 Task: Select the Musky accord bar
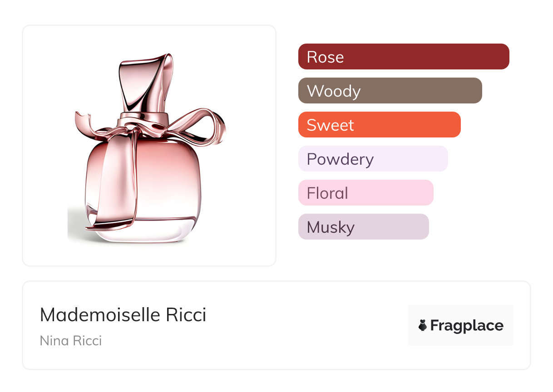(363, 227)
